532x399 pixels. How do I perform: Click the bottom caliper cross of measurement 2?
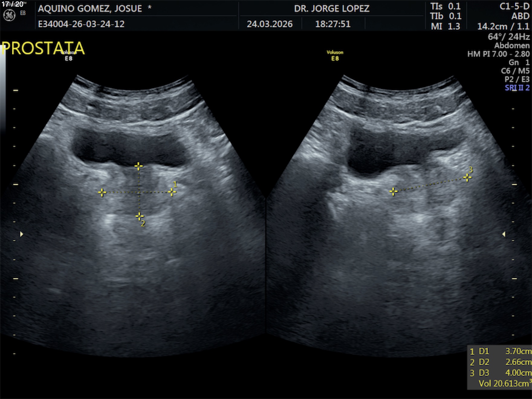[139, 216]
